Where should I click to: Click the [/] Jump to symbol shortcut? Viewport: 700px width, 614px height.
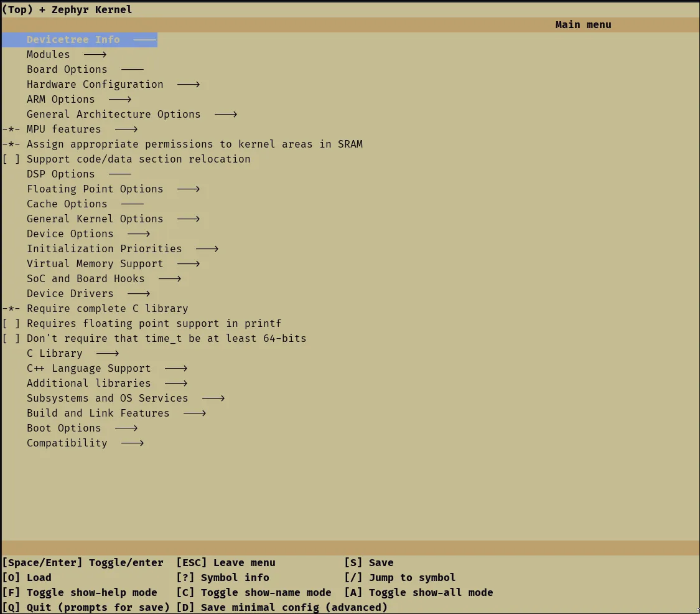[399, 578]
